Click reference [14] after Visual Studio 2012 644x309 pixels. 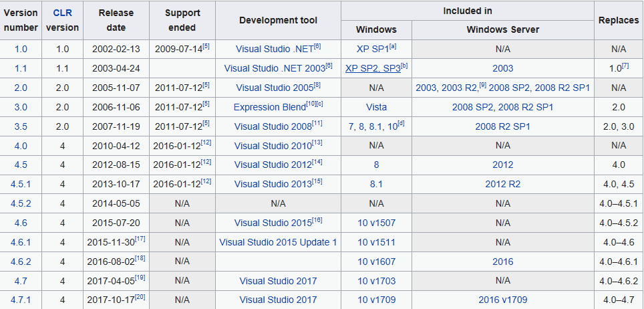coord(317,162)
